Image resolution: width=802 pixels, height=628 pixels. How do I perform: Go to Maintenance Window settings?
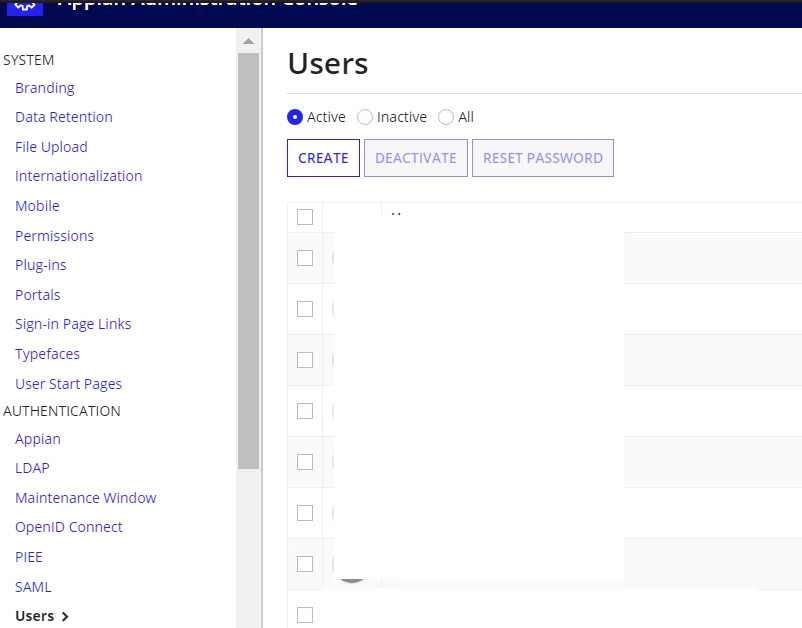coord(85,498)
